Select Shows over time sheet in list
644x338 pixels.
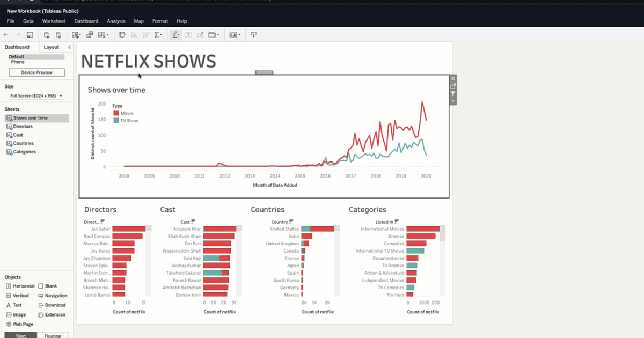pos(36,118)
